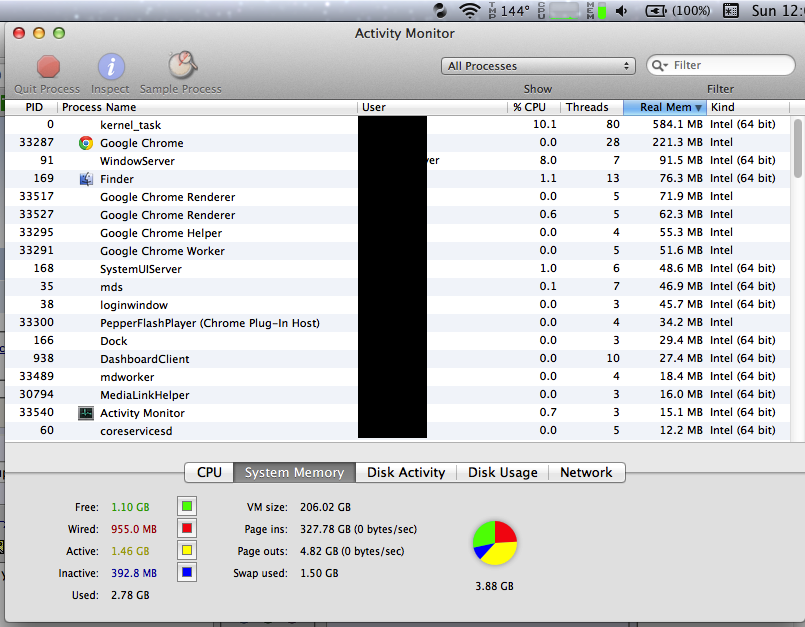Image resolution: width=805 pixels, height=627 pixels.
Task: Select Google Chrome Renderer with PID 33517
Action: click(397, 197)
